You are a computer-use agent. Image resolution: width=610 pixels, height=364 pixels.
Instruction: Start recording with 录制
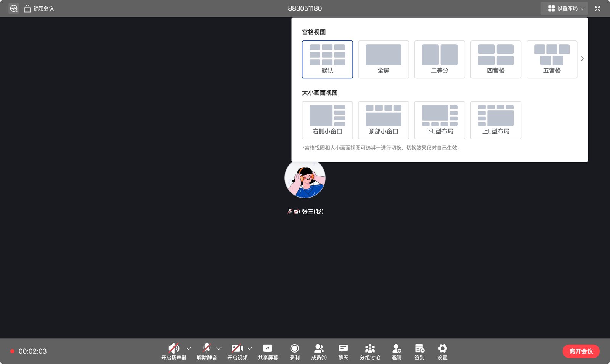coord(294,351)
